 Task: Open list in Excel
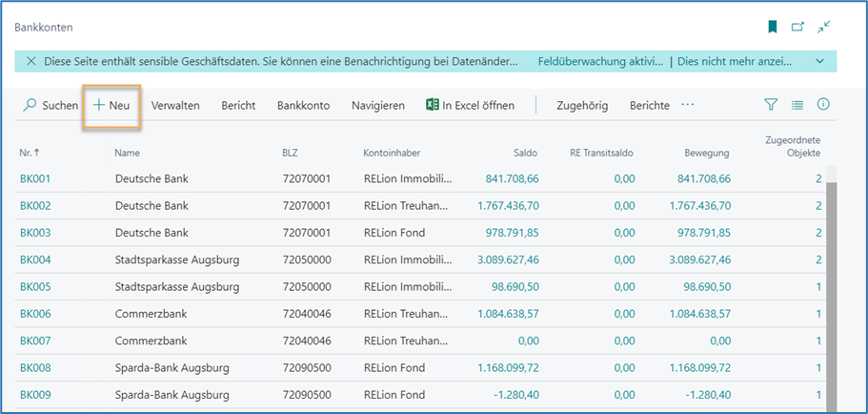pos(470,106)
